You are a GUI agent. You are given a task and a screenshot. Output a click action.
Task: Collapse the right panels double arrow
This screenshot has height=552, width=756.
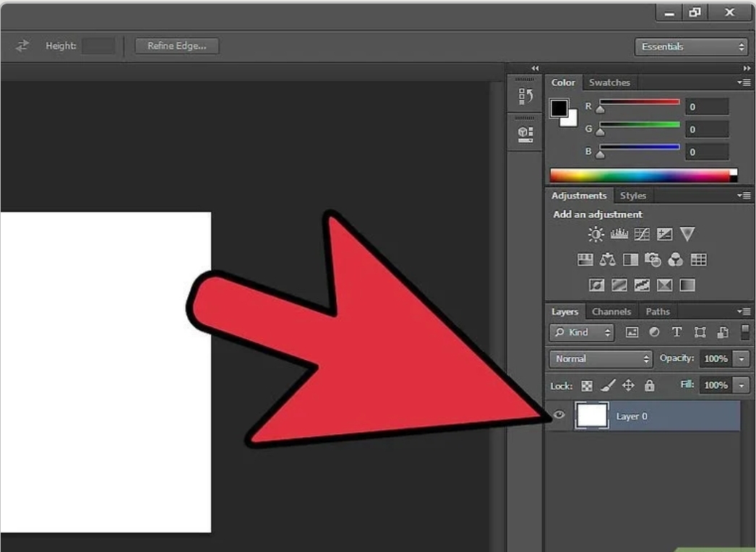(x=747, y=69)
